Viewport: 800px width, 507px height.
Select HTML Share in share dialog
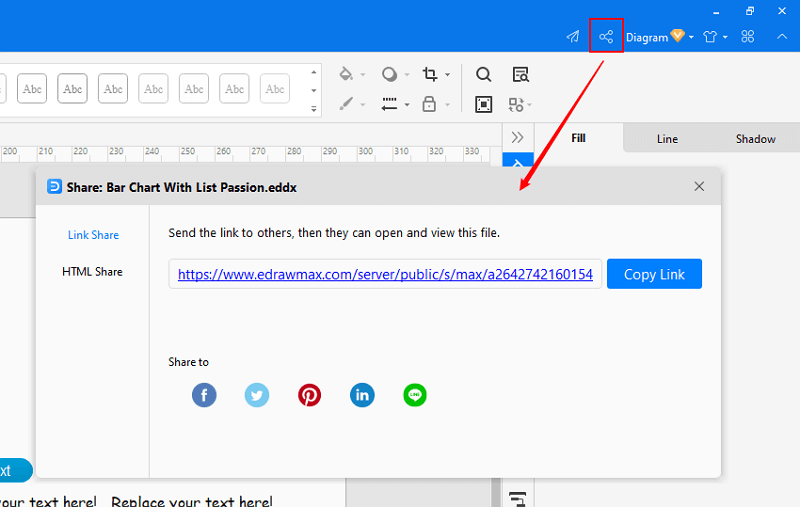(x=92, y=272)
